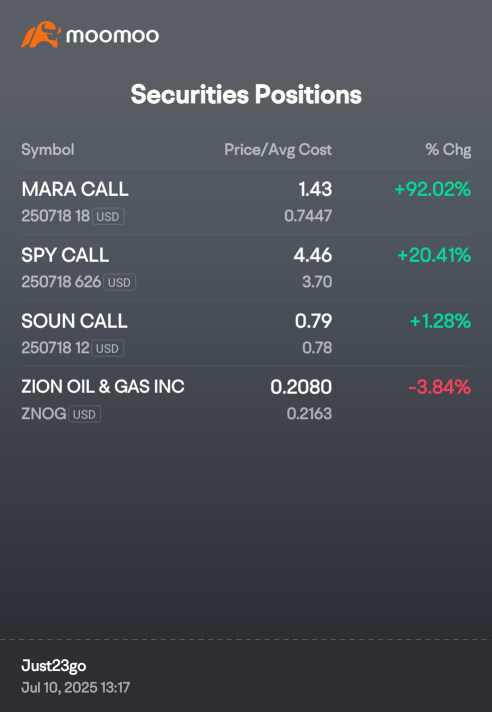Open the SOUN CALL position
The width and height of the screenshot is (492, 712).
click(246, 333)
